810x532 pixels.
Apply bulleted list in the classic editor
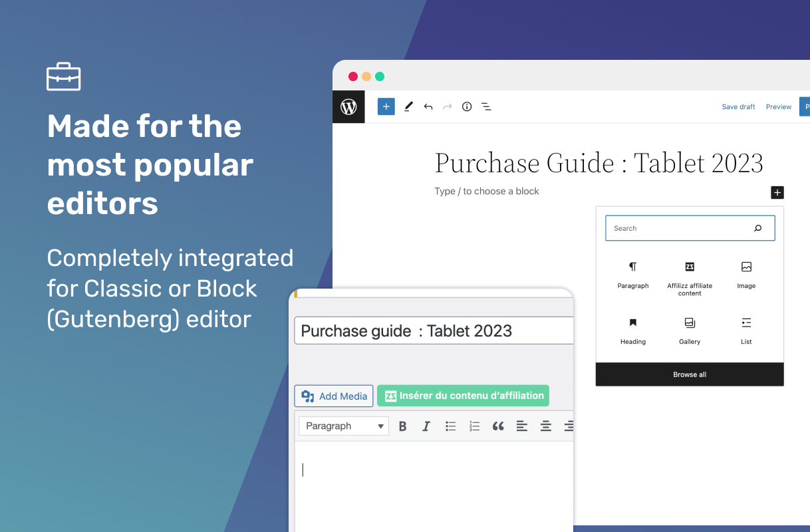tap(450, 426)
